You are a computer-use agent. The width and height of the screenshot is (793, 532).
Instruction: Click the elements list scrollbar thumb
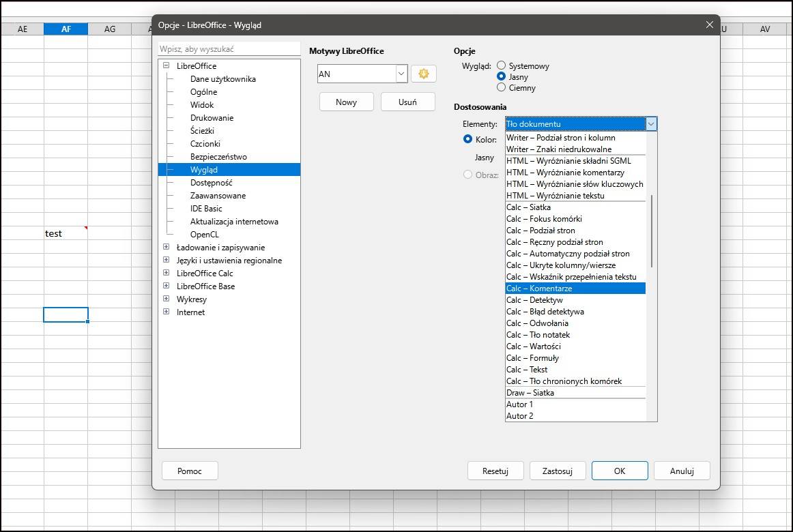pos(651,231)
